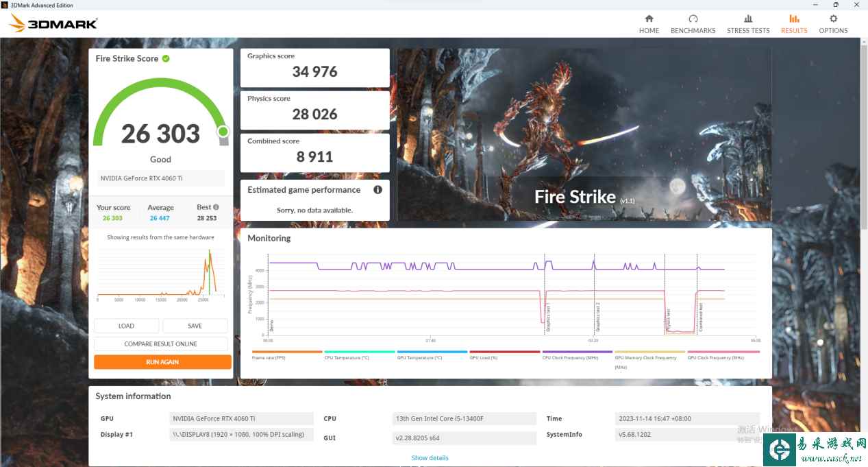The height and width of the screenshot is (467, 868).
Task: Toggle the CPU Temperature legend series
Action: click(359, 356)
